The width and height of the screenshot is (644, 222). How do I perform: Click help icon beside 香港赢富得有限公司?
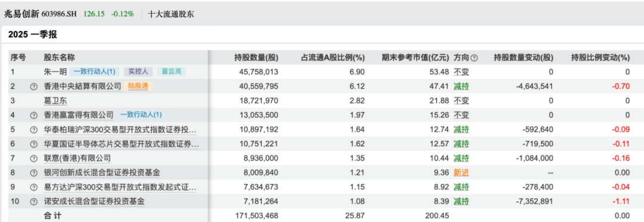tap(33, 115)
